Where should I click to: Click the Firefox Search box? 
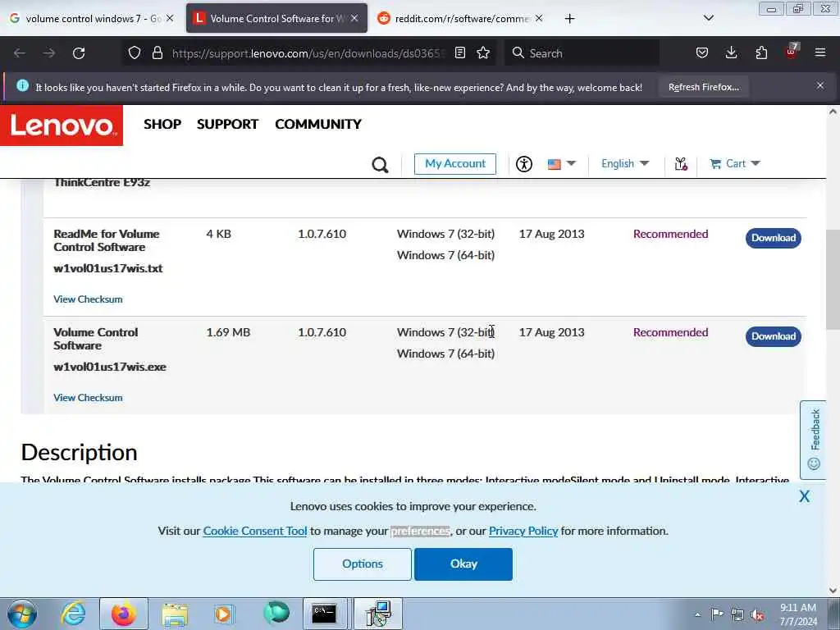click(x=583, y=53)
